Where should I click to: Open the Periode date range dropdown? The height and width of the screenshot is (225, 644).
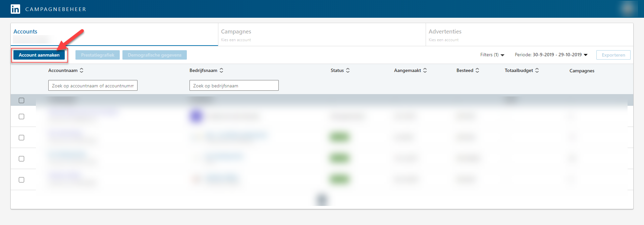click(551, 55)
